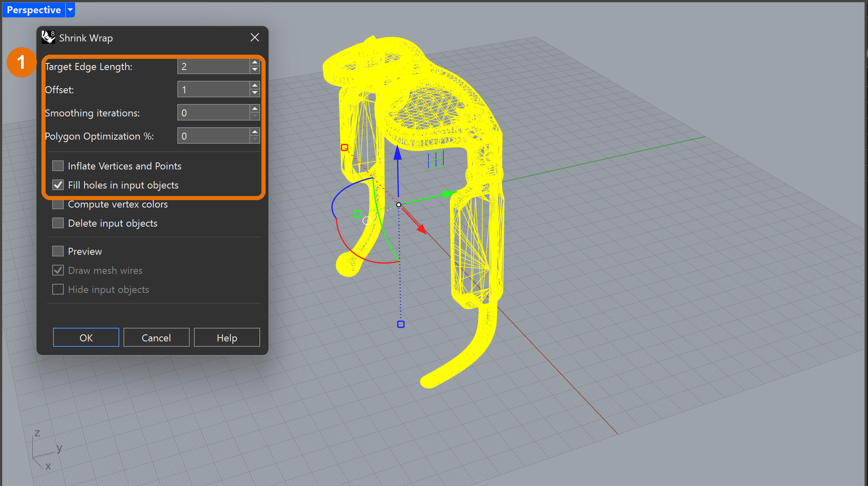The height and width of the screenshot is (486, 868).
Task: Click the gumball origin center point
Action: pyautogui.click(x=399, y=205)
